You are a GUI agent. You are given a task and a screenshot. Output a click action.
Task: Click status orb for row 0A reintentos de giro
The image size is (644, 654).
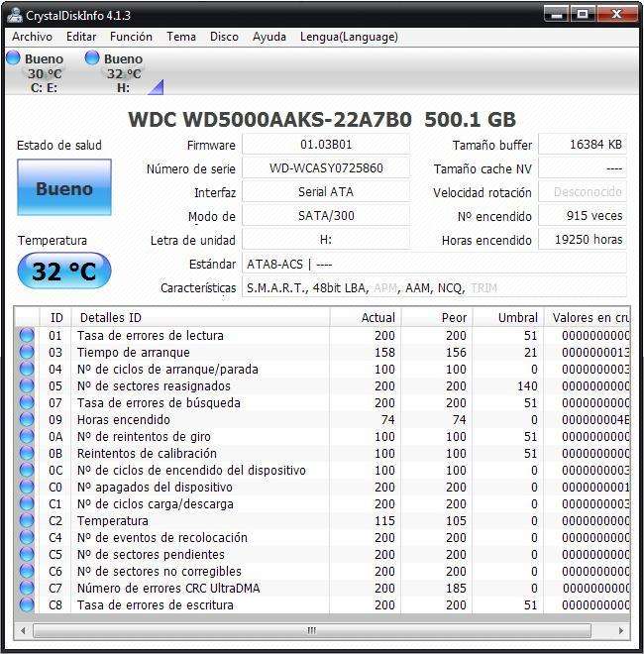pos(27,436)
